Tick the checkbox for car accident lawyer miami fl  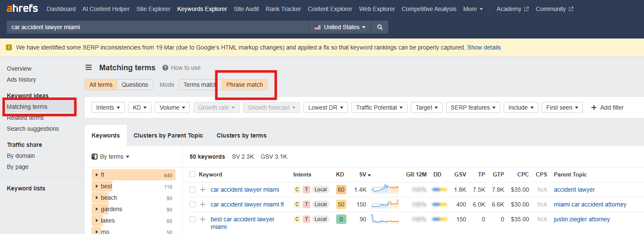pyautogui.click(x=192, y=204)
